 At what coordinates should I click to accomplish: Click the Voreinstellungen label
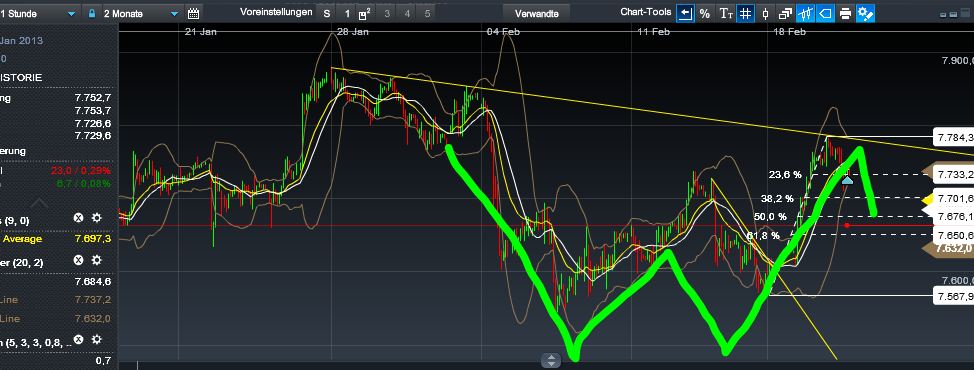[276, 12]
